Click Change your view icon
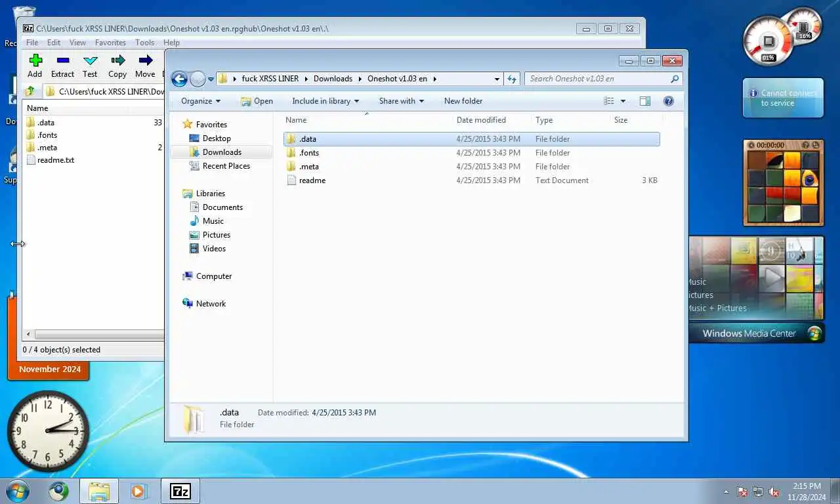The height and width of the screenshot is (504, 840). [609, 101]
